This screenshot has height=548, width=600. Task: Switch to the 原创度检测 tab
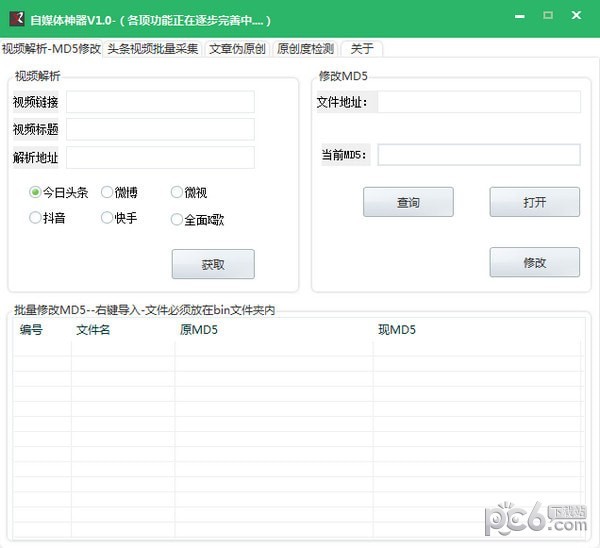tap(305, 49)
